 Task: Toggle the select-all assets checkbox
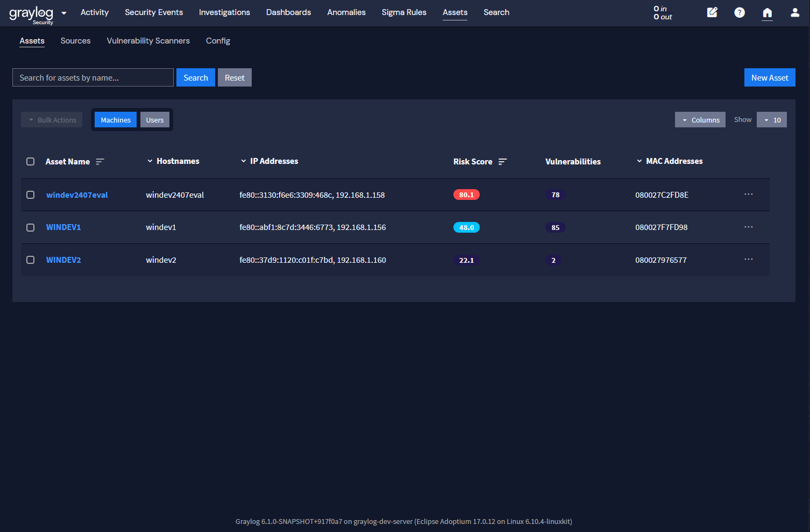[31, 162]
